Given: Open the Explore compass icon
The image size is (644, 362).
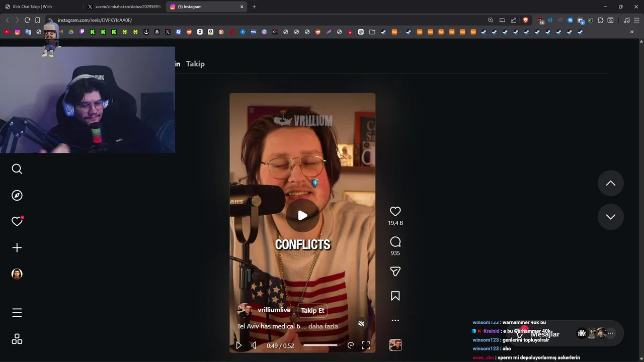Looking at the screenshot, I should point(17,195).
